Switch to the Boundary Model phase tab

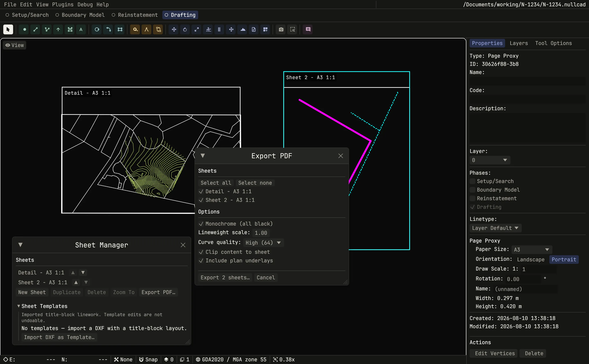coord(80,15)
